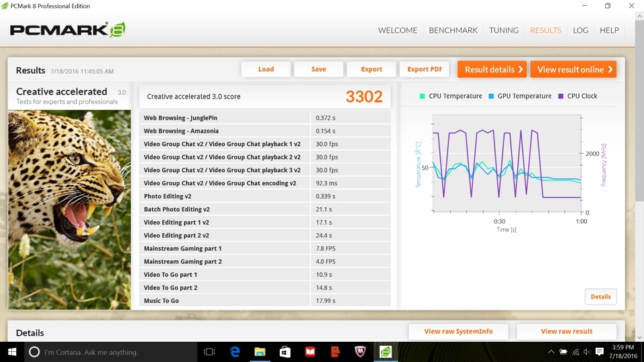Toggle CPU Clock purple legend swatch
The width and height of the screenshot is (644, 362).
(x=561, y=96)
